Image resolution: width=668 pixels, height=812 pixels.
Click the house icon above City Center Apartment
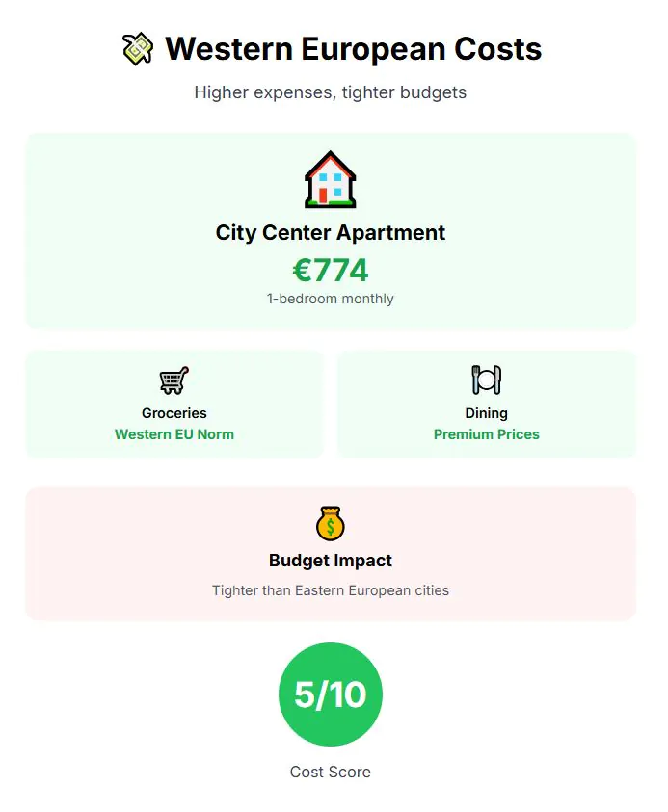click(331, 179)
